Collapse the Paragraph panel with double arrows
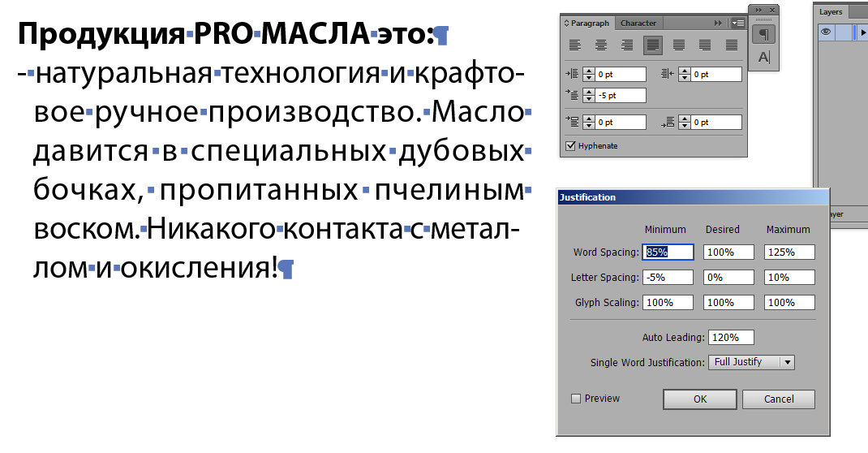Screen dimensions: 868x453 click(x=718, y=24)
